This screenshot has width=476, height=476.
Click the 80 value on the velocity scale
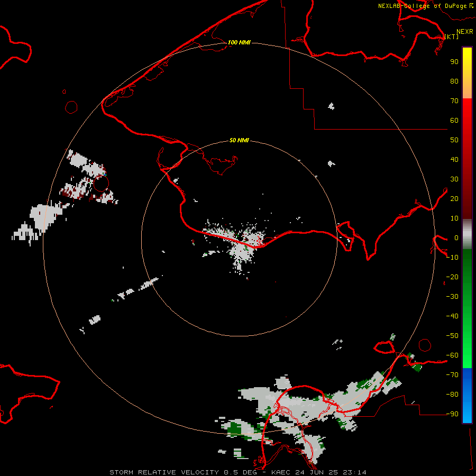pos(454,81)
